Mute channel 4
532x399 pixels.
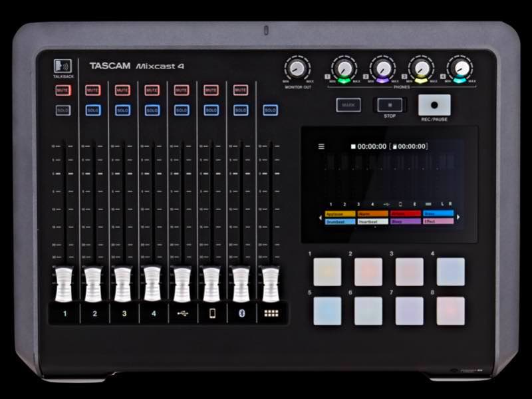point(152,90)
